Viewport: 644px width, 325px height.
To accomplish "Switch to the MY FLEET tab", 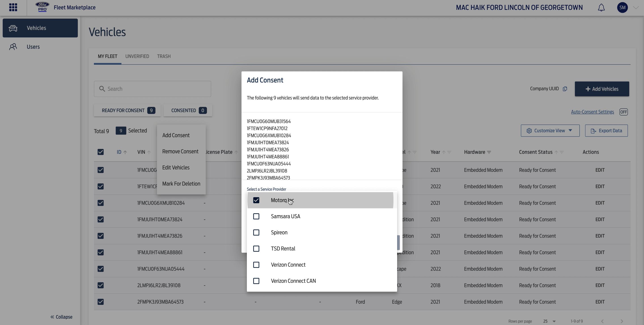I will [108, 56].
